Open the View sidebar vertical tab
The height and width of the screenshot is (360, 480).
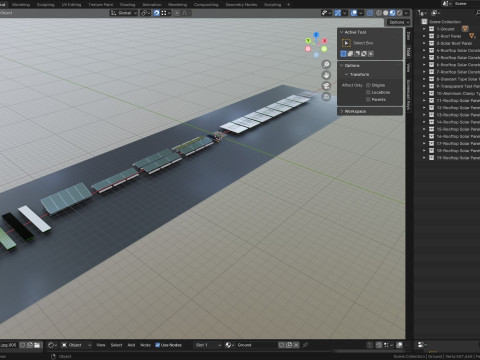408,68
